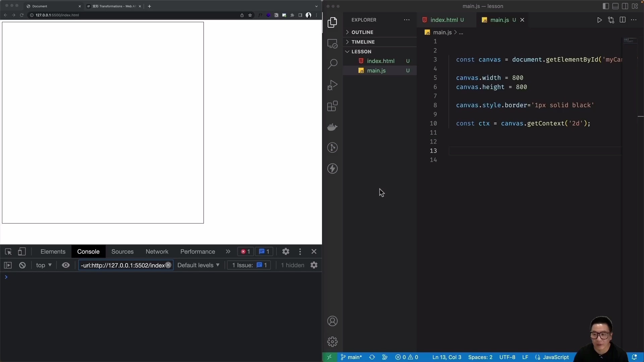This screenshot has height=362, width=644.
Task: Open the Search view in the VS Code activity bar
Action: point(332,64)
